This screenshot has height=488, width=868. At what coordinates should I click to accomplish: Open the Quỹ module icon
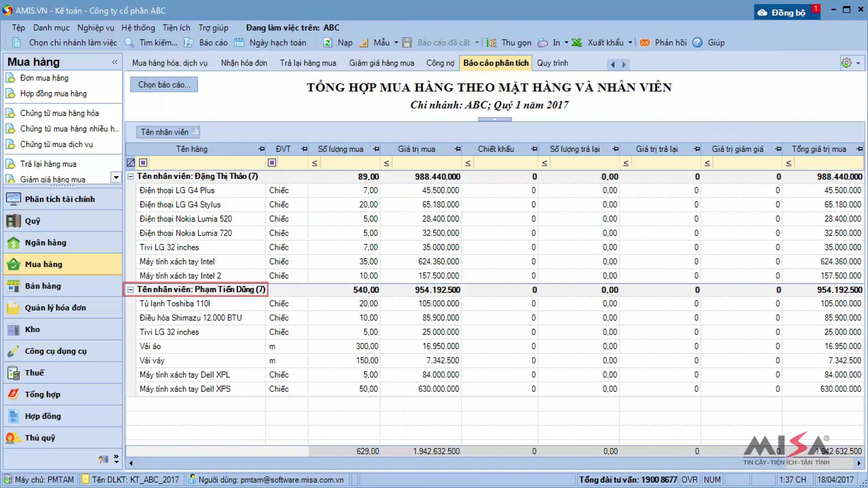click(x=13, y=221)
